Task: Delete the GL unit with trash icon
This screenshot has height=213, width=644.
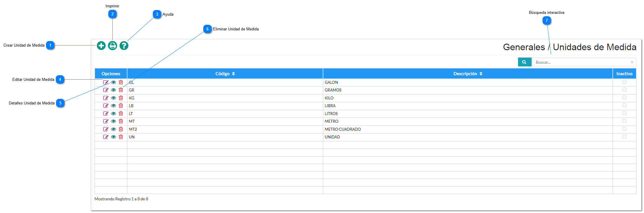Action: point(121,82)
